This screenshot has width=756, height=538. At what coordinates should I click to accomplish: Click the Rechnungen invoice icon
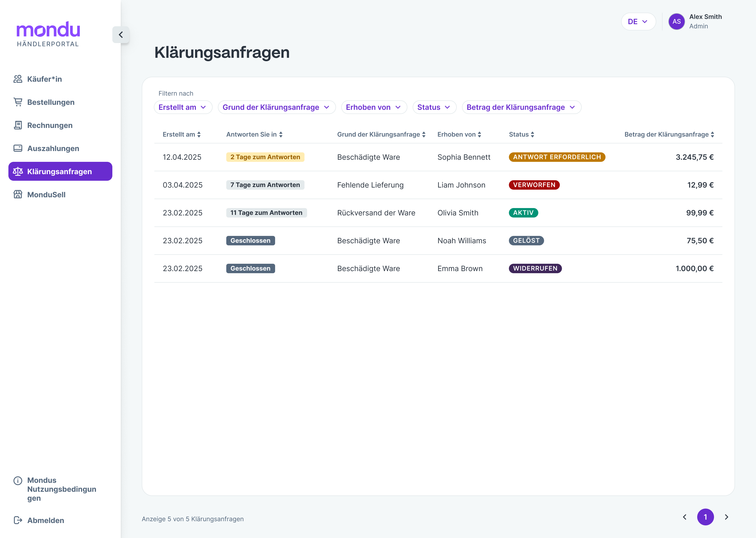click(18, 125)
